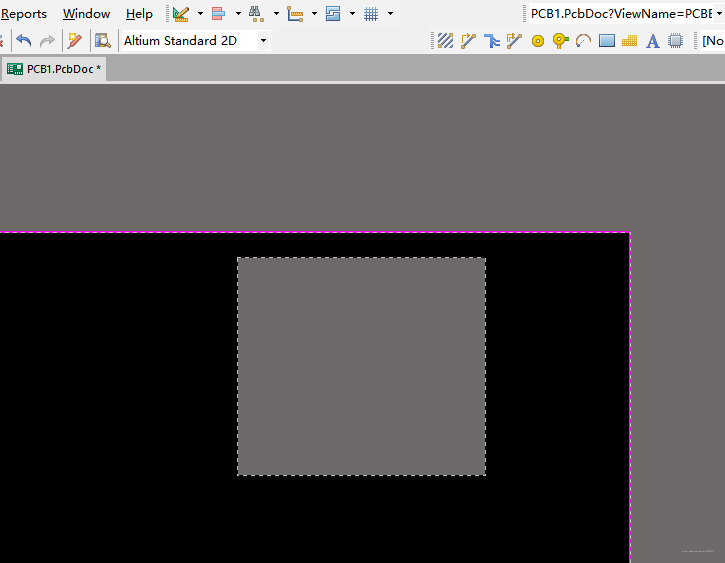
Task: Select the Place String text tool
Action: click(x=652, y=41)
